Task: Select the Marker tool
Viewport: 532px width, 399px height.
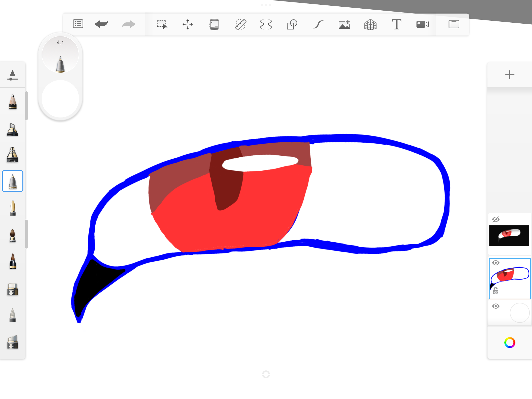Action: (x=12, y=130)
